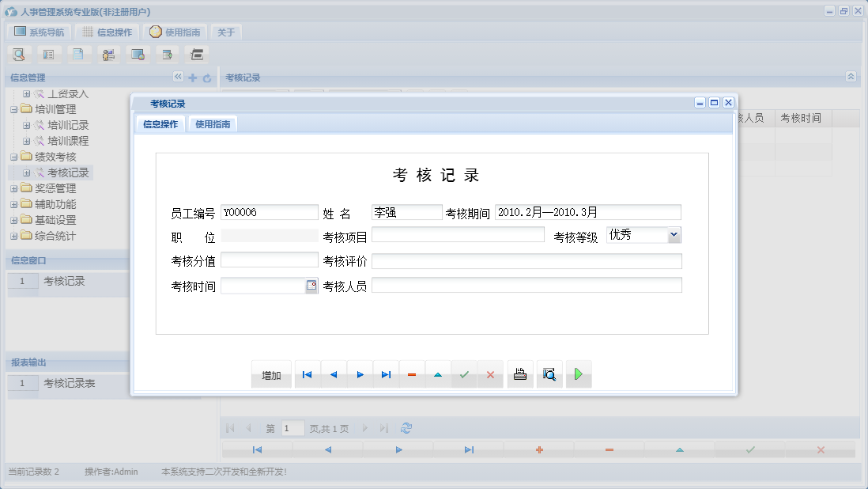Add record with plus in bottom bar
This screenshot has width=868, height=489.
tap(539, 449)
